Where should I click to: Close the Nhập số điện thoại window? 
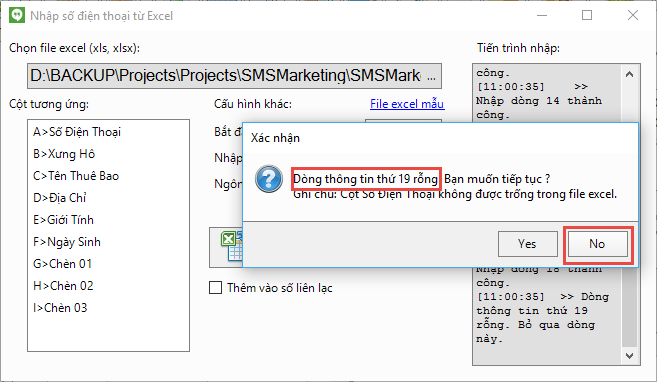pyautogui.click(x=633, y=15)
